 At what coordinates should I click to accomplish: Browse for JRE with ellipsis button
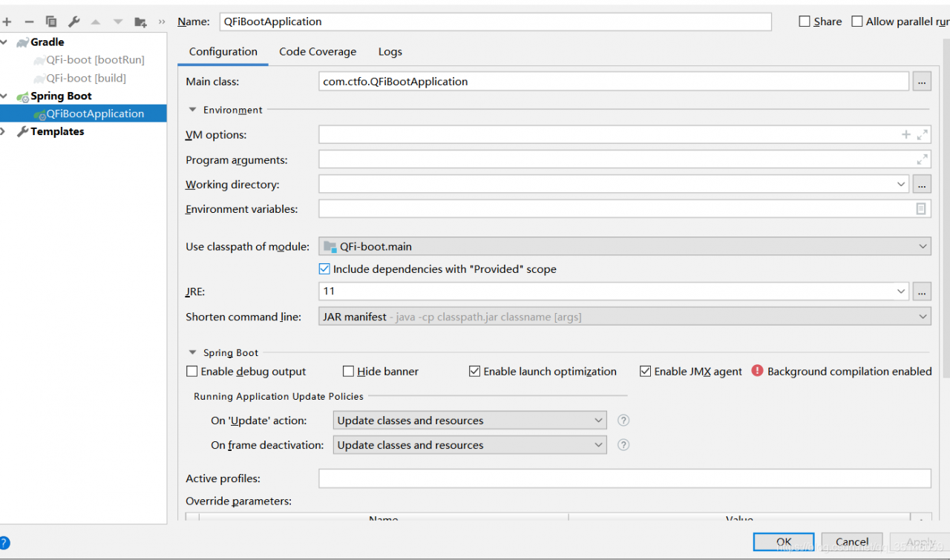[x=922, y=291]
